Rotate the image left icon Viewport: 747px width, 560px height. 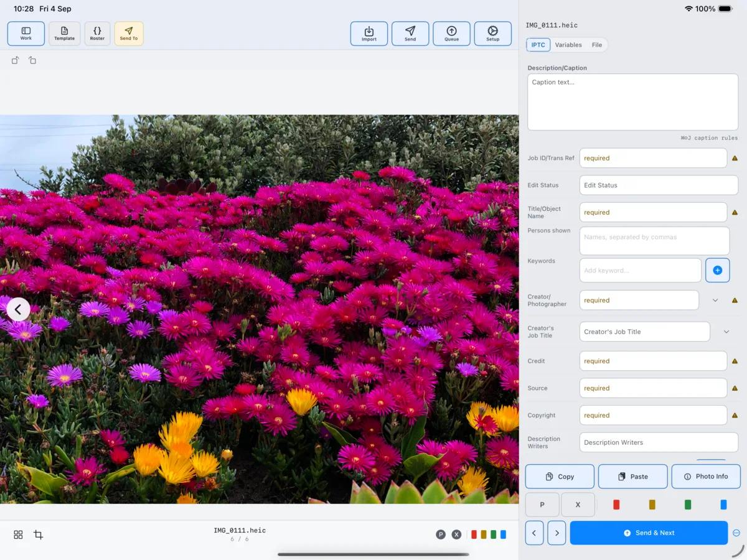15,60
